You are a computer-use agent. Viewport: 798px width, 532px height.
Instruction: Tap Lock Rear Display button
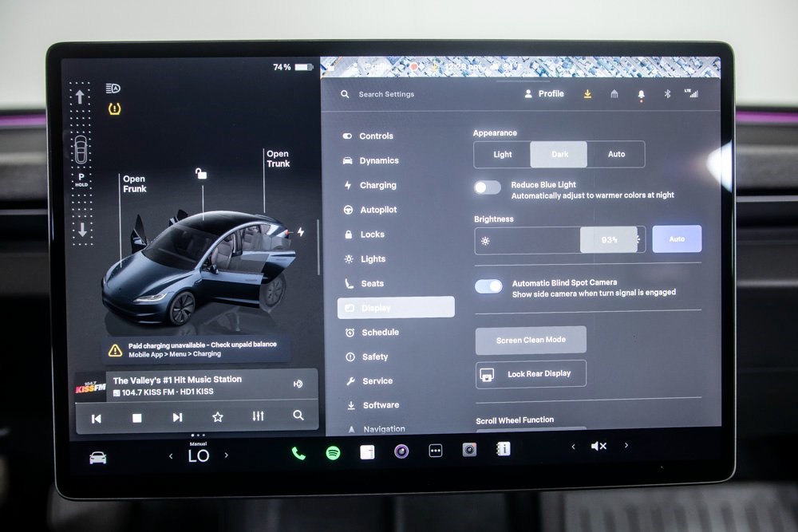click(x=531, y=374)
